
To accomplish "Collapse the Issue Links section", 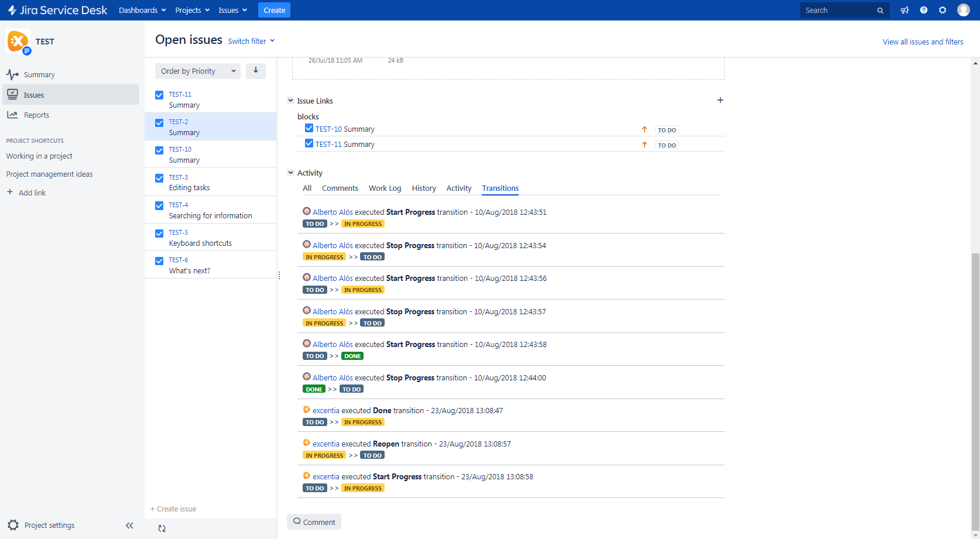I will pos(290,101).
